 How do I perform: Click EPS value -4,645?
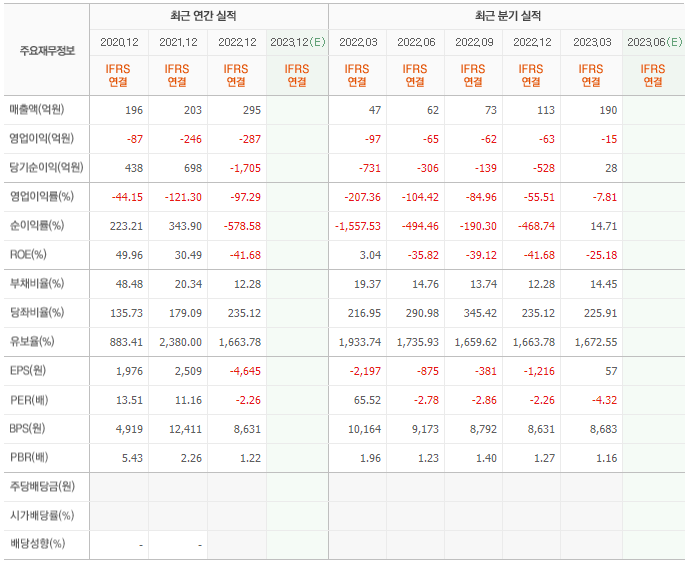(245, 371)
